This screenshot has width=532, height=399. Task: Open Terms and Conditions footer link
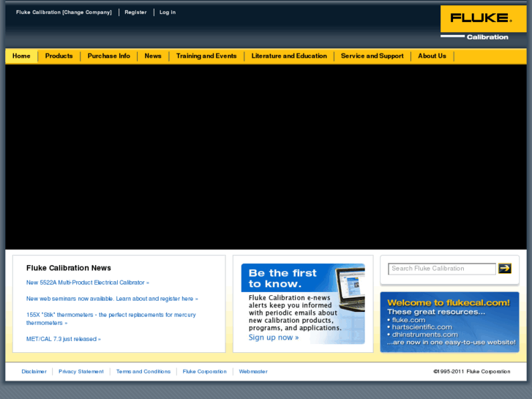pos(143,371)
